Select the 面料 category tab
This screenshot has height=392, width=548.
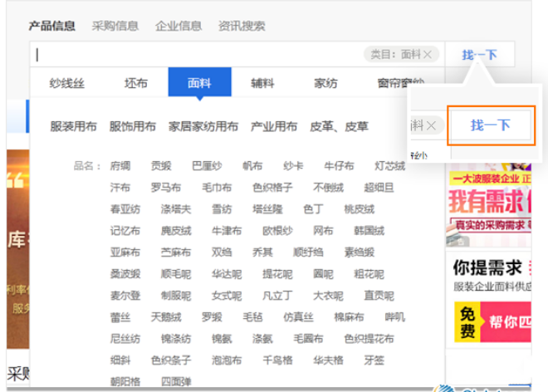coord(199,82)
